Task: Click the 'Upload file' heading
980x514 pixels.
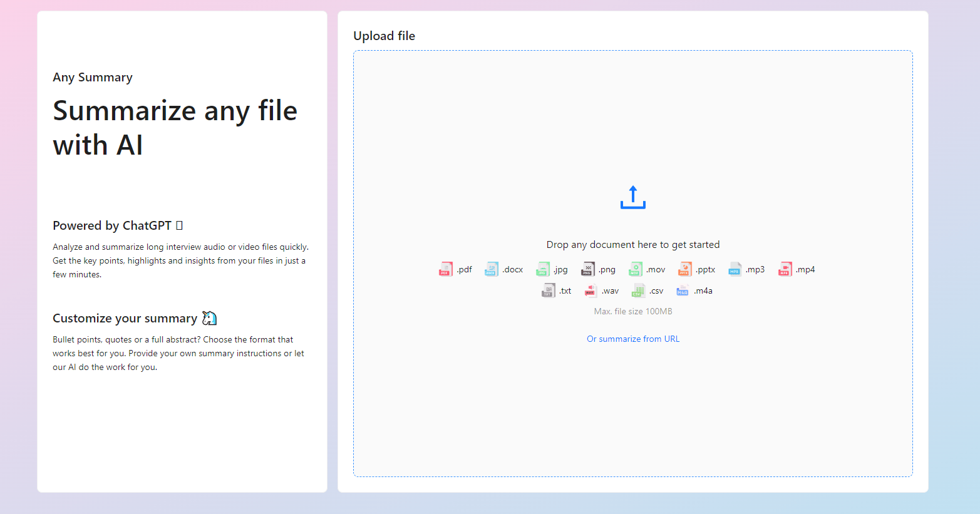Action: [x=384, y=36]
